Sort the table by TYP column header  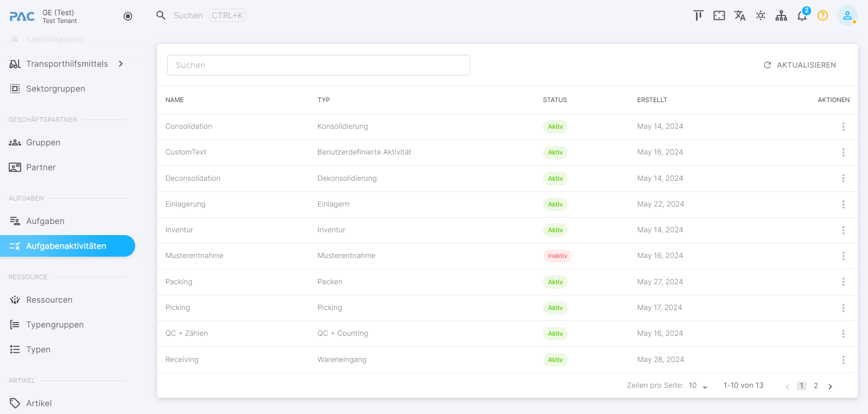324,100
